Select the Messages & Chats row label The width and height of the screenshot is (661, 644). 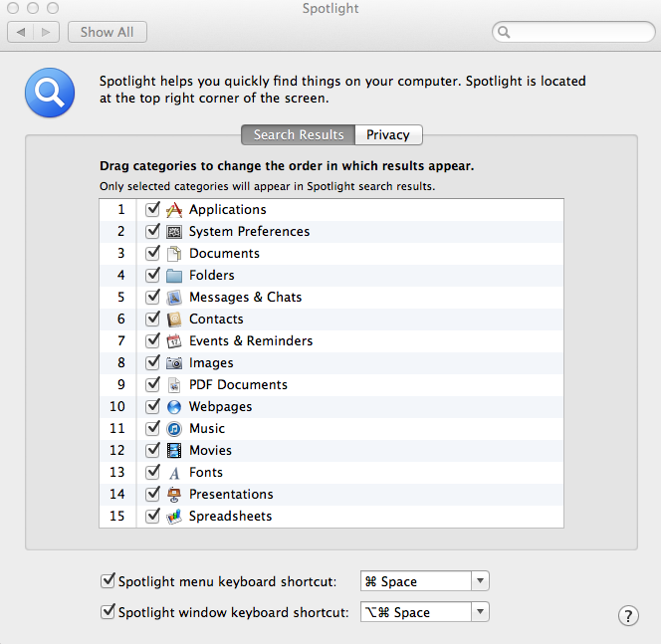(x=245, y=298)
